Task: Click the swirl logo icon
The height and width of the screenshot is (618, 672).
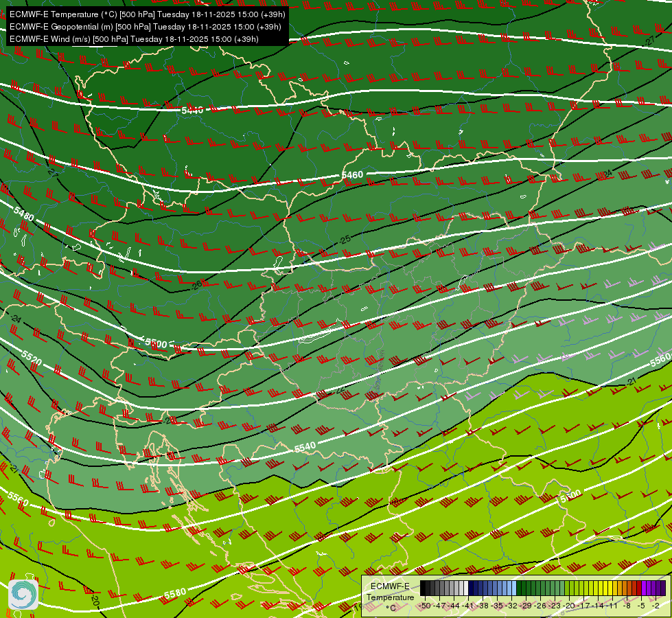Action: tap(23, 595)
